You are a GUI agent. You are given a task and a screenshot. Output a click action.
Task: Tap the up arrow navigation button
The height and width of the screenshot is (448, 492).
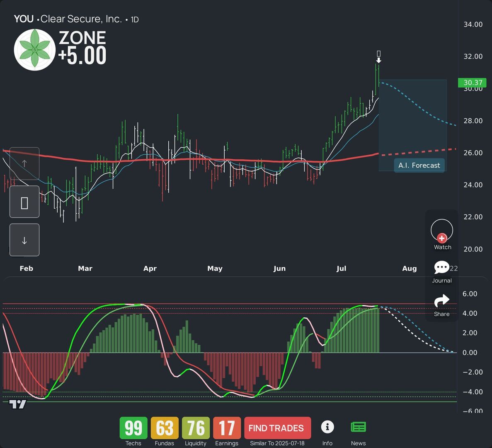point(24,163)
